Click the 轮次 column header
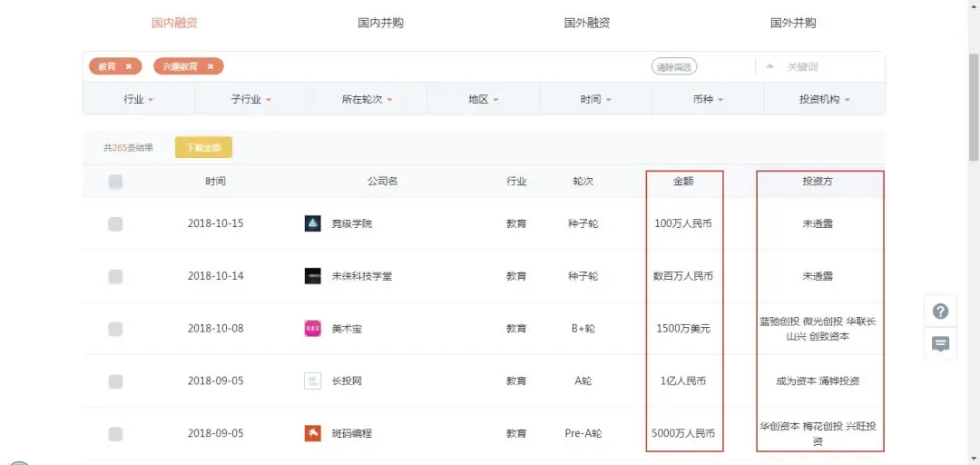The image size is (980, 465). (x=583, y=182)
